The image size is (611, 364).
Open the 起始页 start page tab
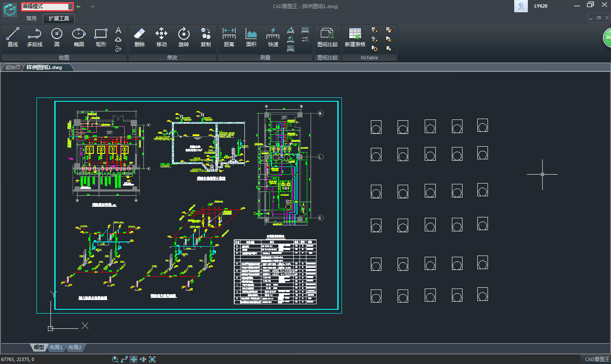(13, 67)
